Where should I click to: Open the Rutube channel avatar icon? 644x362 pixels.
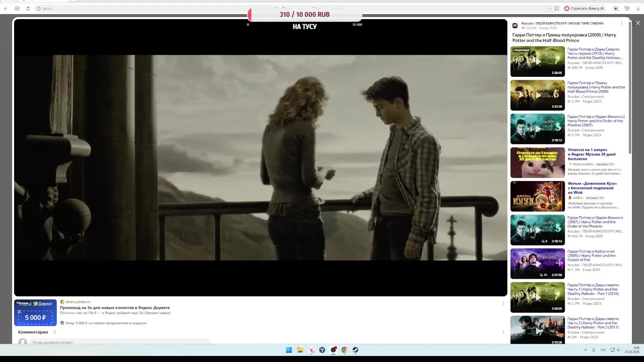click(x=515, y=26)
